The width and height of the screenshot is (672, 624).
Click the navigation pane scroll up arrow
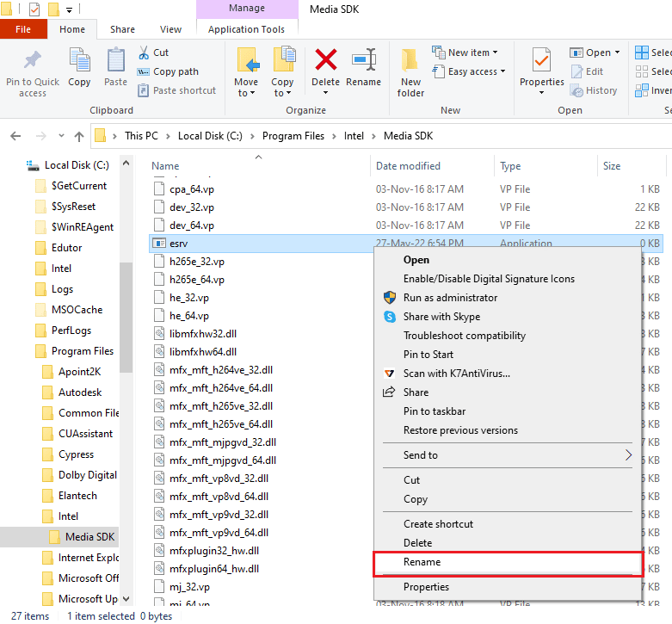126,163
